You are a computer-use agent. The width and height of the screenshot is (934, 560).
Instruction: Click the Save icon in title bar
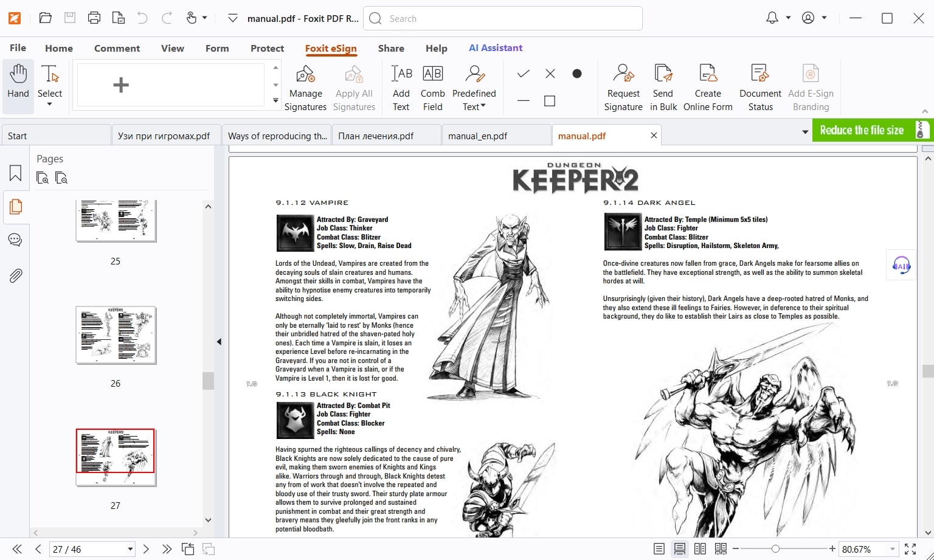70,18
